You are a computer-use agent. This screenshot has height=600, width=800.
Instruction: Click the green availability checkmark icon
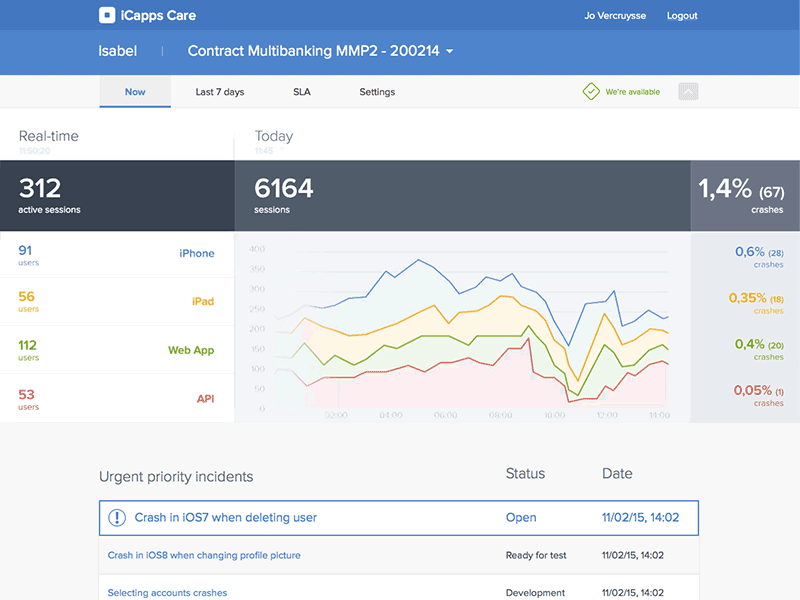coord(591,90)
